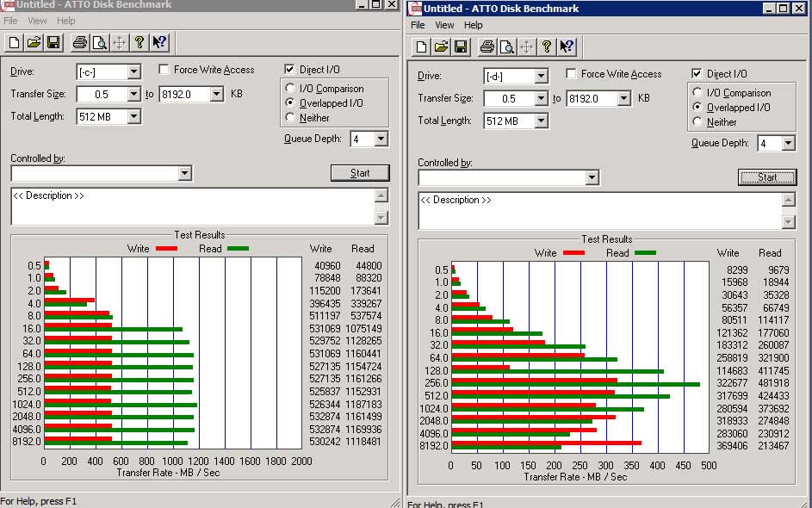Image resolution: width=812 pixels, height=508 pixels.
Task: Open Transfer Size 0.5 dropdown, left window
Action: (x=133, y=94)
